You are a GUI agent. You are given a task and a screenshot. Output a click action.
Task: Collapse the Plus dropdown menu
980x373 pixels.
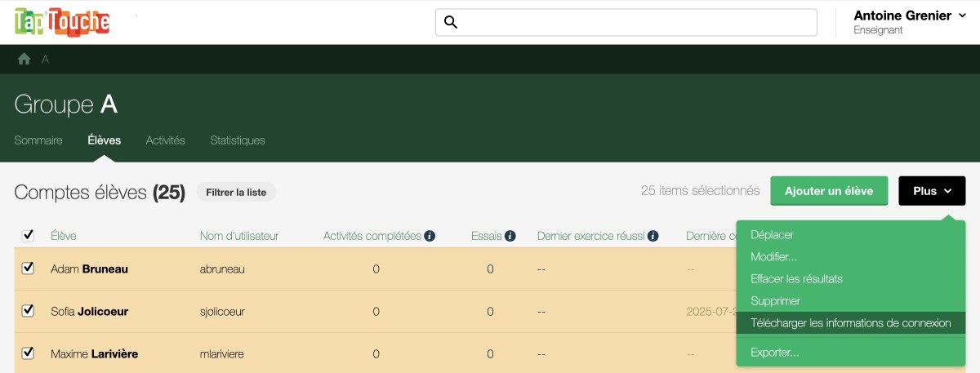point(932,191)
